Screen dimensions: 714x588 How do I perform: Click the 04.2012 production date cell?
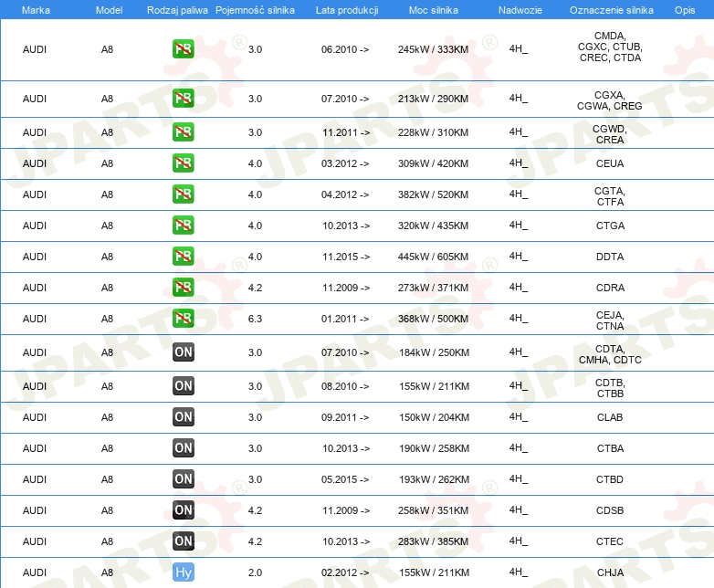(x=345, y=194)
